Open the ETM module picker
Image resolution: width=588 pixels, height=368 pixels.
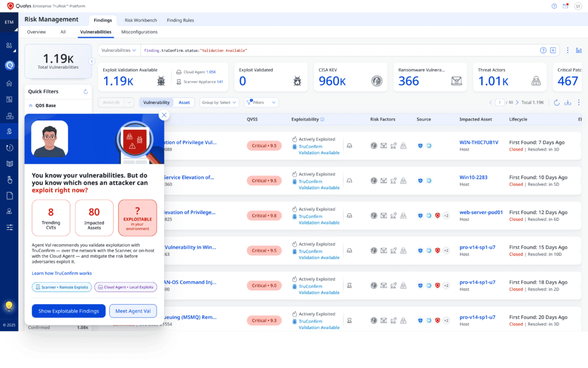coord(9,22)
